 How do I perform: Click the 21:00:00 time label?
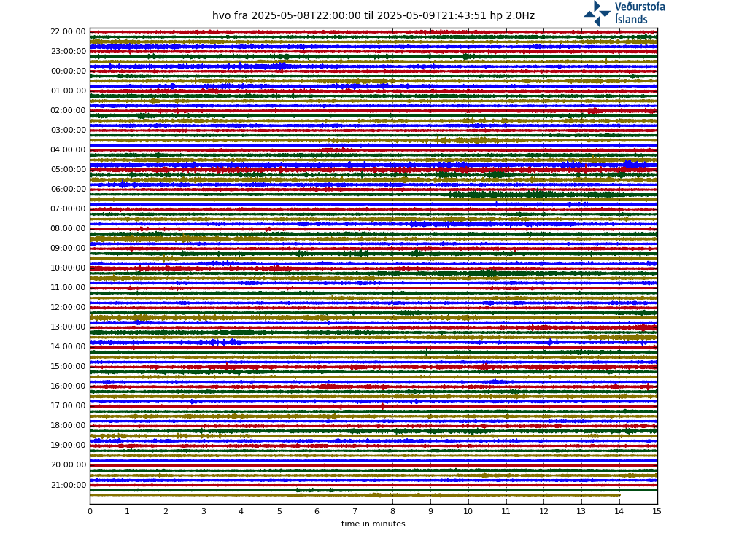(x=68, y=485)
